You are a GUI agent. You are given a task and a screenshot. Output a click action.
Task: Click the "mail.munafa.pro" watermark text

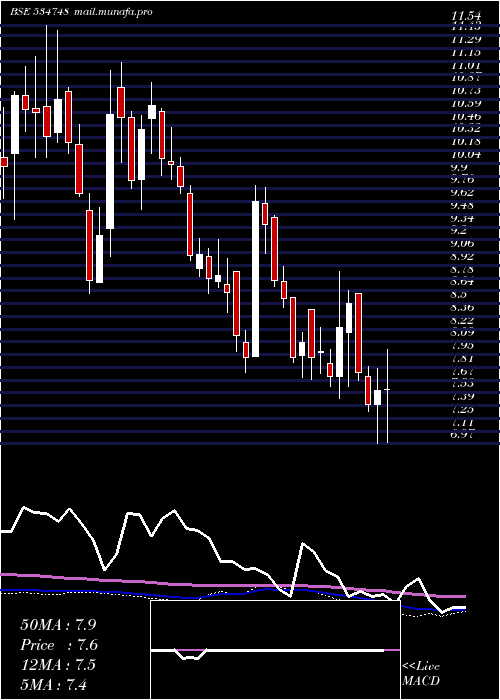[113, 12]
